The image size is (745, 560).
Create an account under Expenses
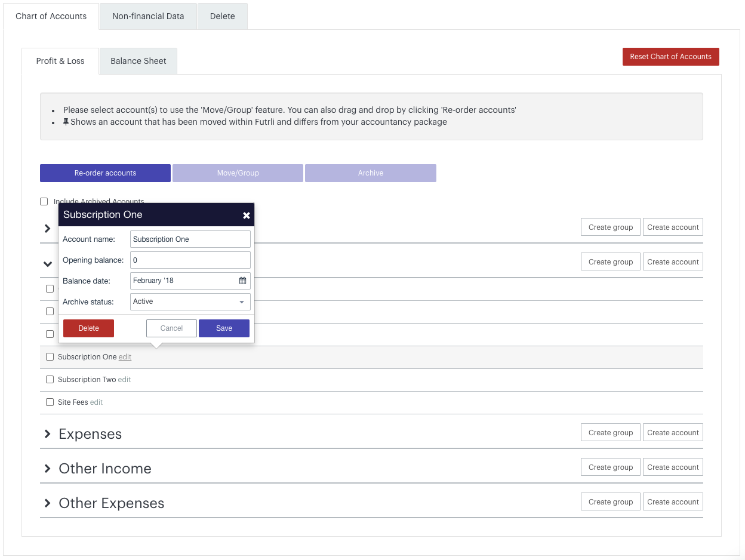click(673, 433)
